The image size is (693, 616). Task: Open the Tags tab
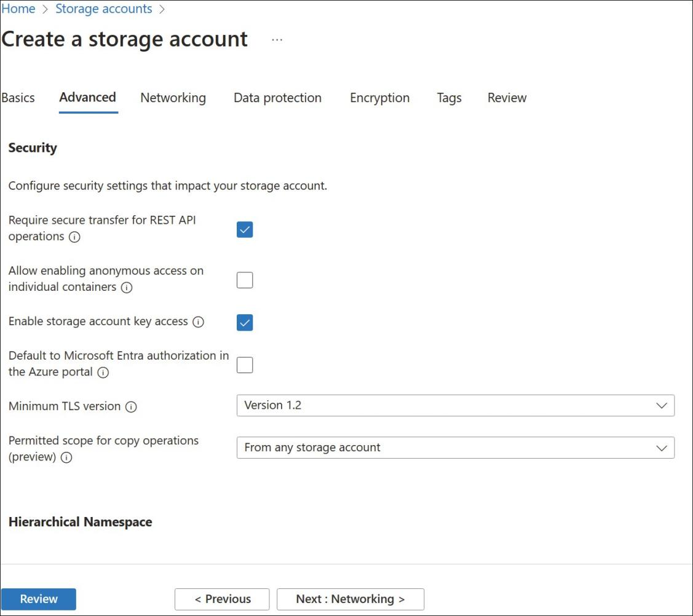449,98
